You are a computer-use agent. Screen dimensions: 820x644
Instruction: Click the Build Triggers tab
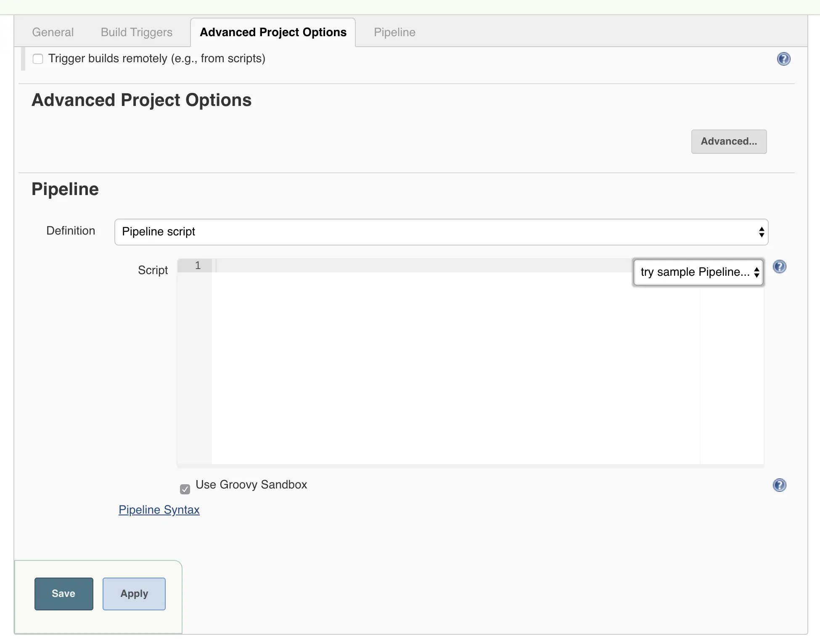tap(136, 32)
